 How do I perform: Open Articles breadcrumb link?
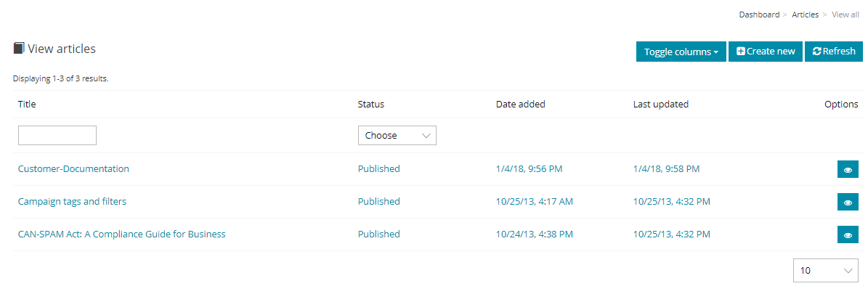pos(806,15)
